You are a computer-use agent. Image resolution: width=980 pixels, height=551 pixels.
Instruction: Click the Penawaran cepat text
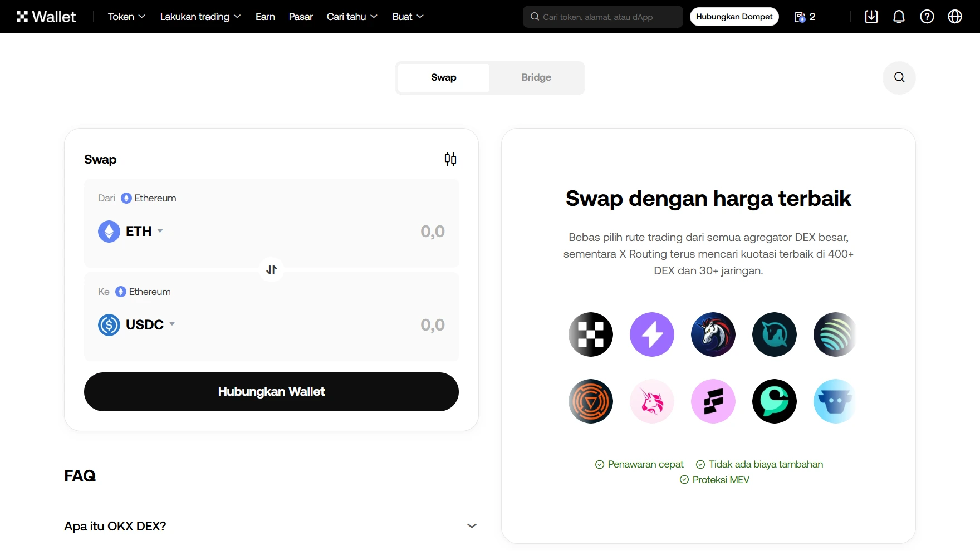[x=645, y=464]
